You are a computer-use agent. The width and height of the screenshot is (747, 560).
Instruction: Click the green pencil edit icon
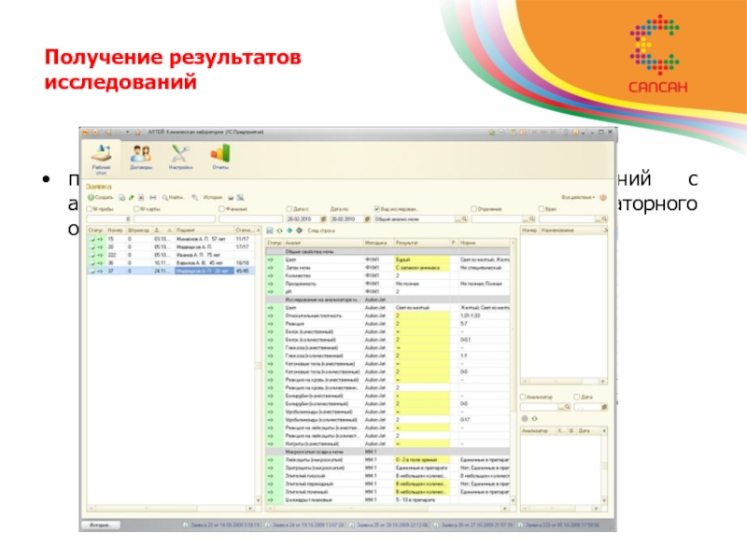131,197
